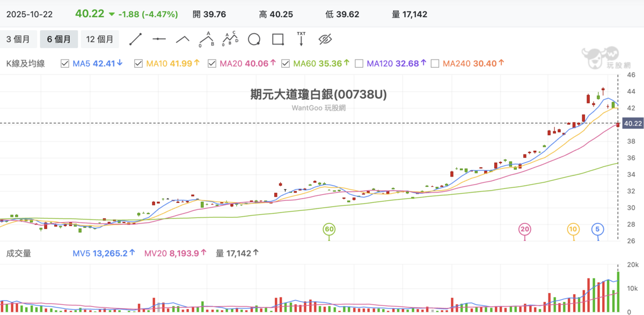Click the highest red candlestick near 44

[x=603, y=90]
